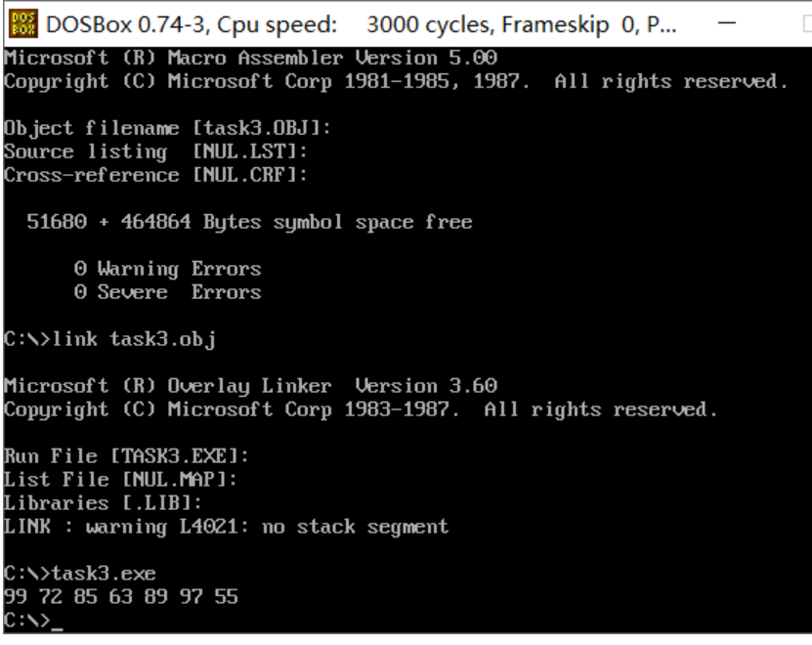Click the 'Cross-reference [NUL.CRF]:' line

156,175
